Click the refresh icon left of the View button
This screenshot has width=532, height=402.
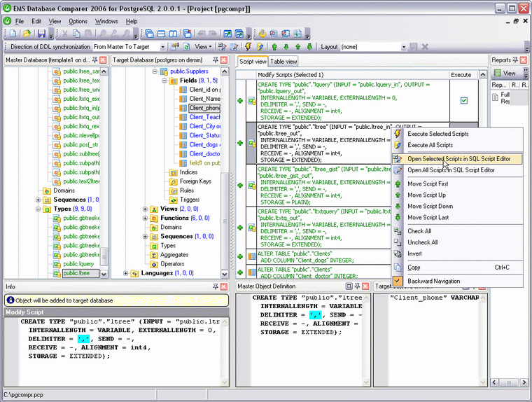pyautogui.click(x=186, y=47)
